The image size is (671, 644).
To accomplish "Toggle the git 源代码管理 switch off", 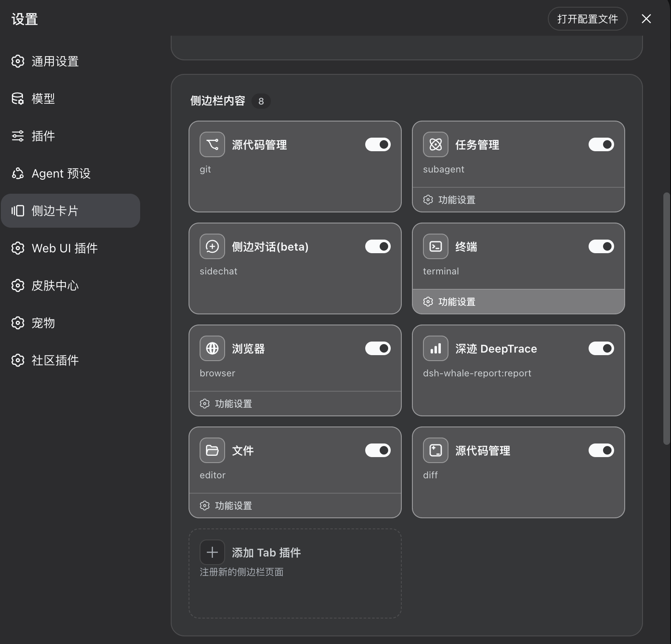I will tap(378, 144).
